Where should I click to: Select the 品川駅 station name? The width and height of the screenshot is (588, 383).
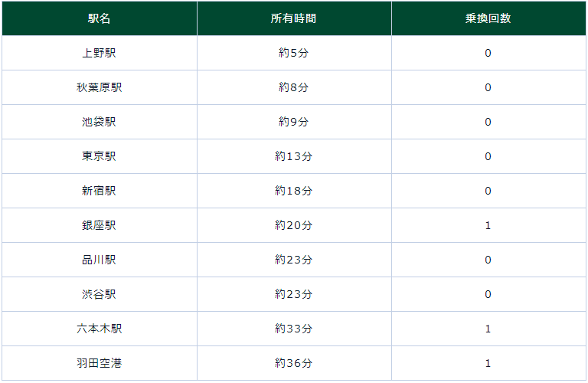click(100, 260)
